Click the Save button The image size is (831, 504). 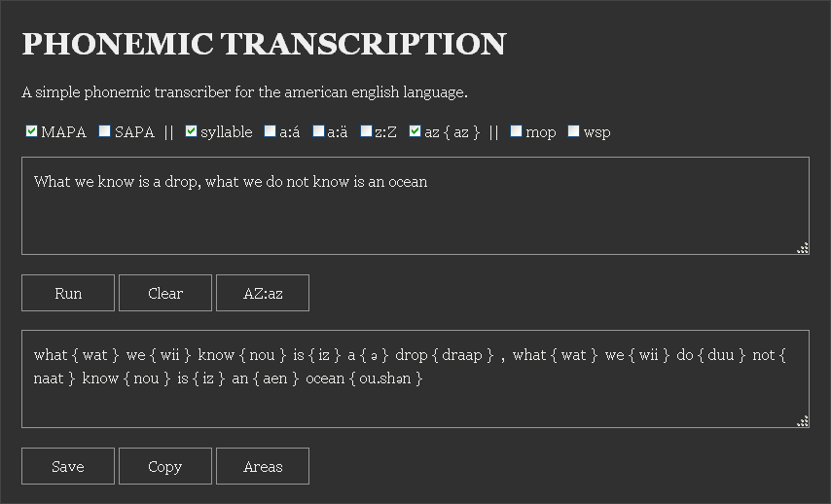click(68, 466)
